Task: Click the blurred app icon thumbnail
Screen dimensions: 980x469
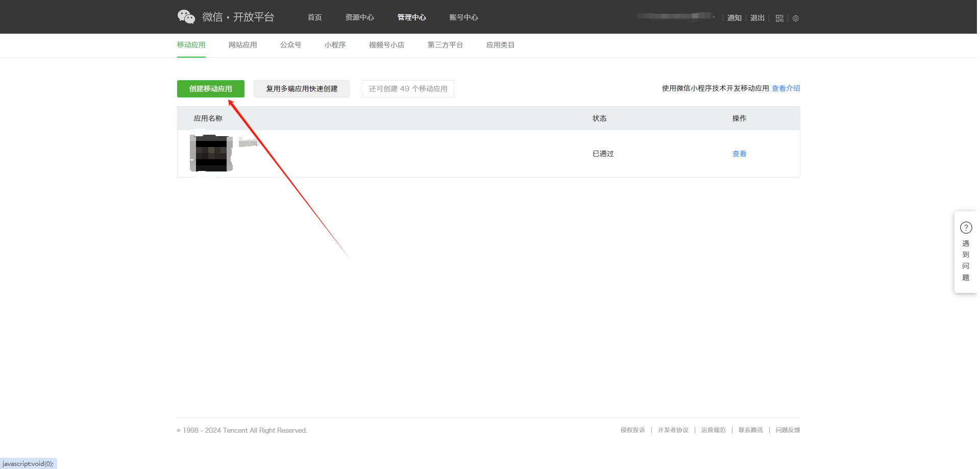Action: 211,153
